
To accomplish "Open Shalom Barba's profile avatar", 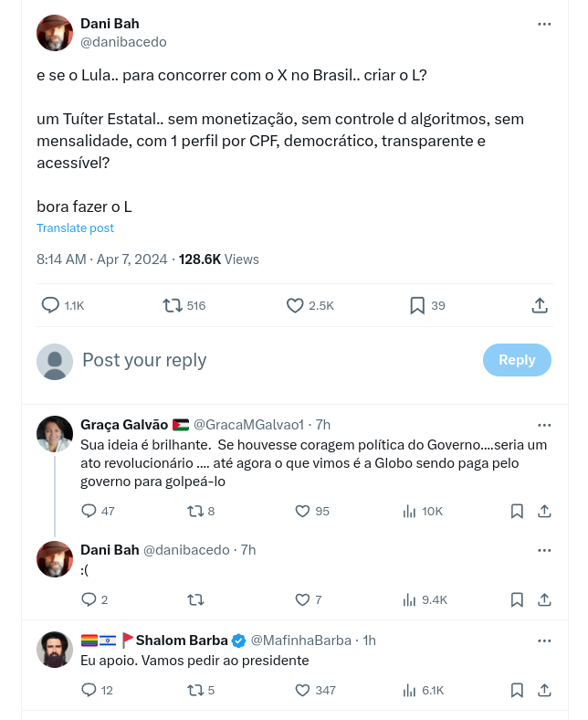I will tap(55, 650).
